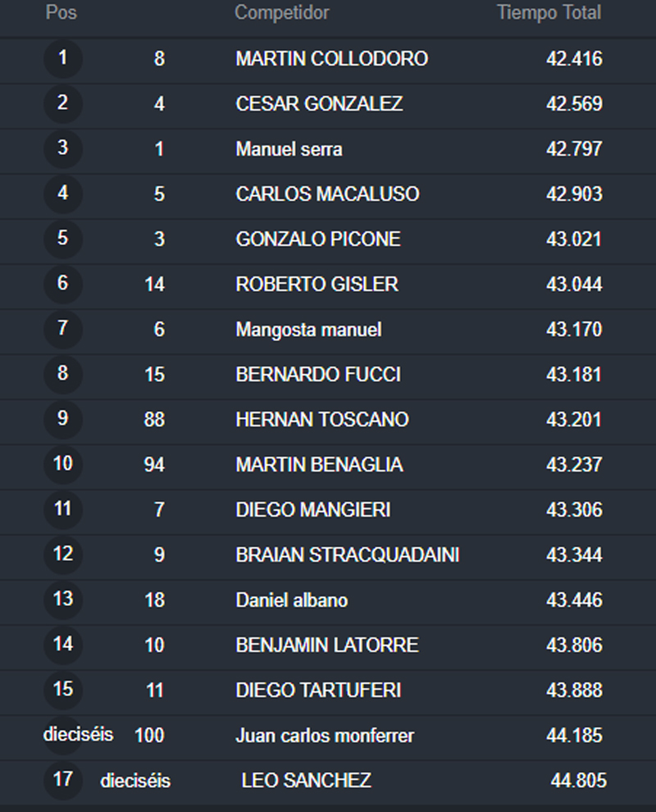The image size is (656, 812).
Task: Select competitor MARTIN COLLODORO
Action: (332, 58)
